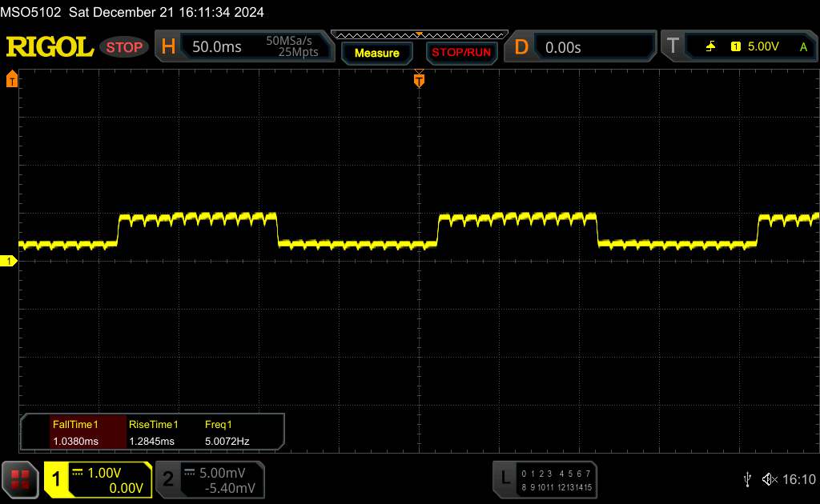Screen dimensions: 820x504
Task: Click the 16:10 clock display
Action: point(798,479)
